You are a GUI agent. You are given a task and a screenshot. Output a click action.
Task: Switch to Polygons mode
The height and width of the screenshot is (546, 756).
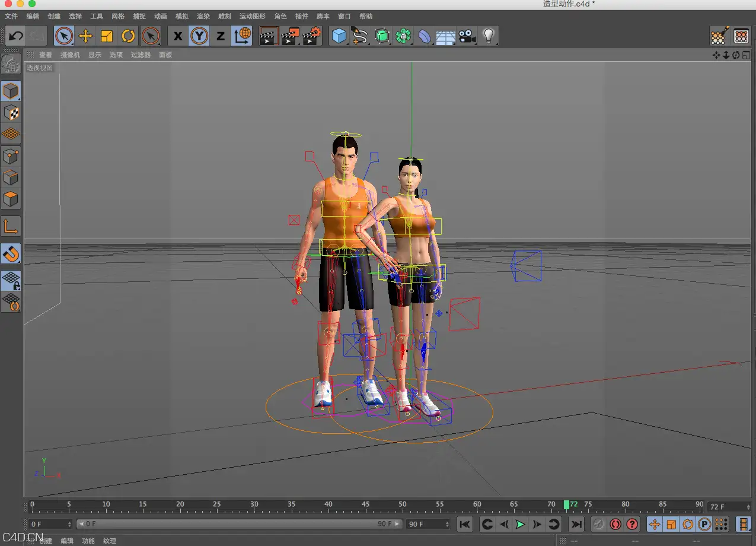pos(11,199)
